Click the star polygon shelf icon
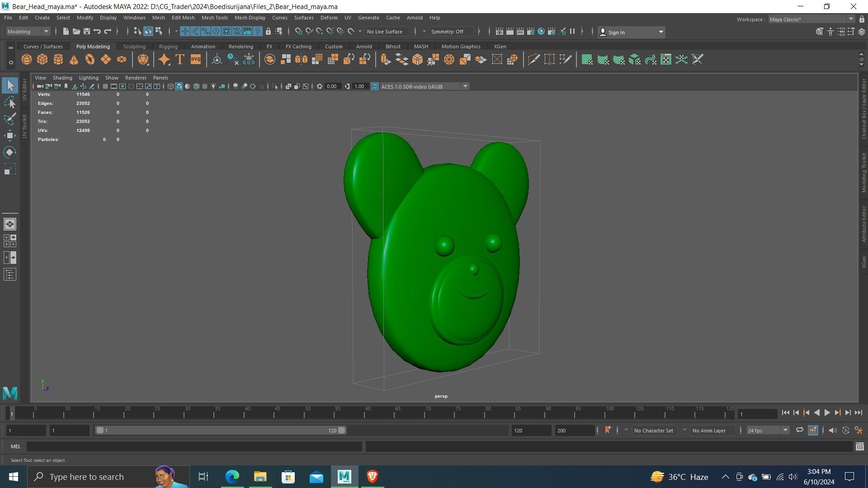 click(164, 60)
